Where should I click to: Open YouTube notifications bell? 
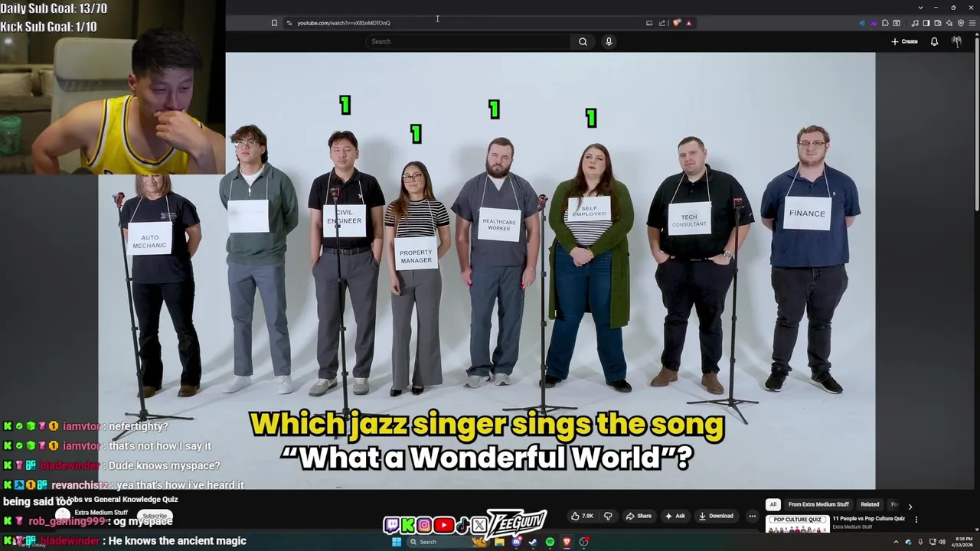pos(934,41)
